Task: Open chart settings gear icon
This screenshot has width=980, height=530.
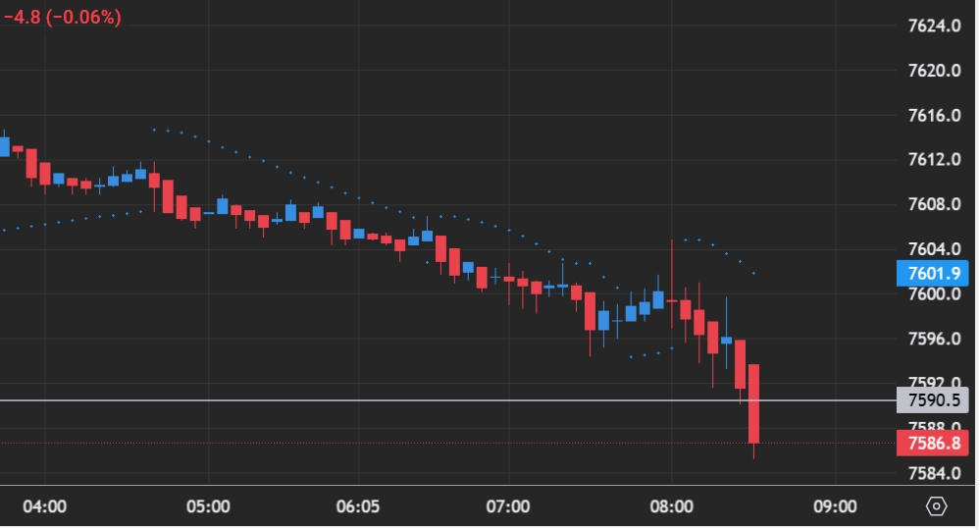Action: (936, 505)
